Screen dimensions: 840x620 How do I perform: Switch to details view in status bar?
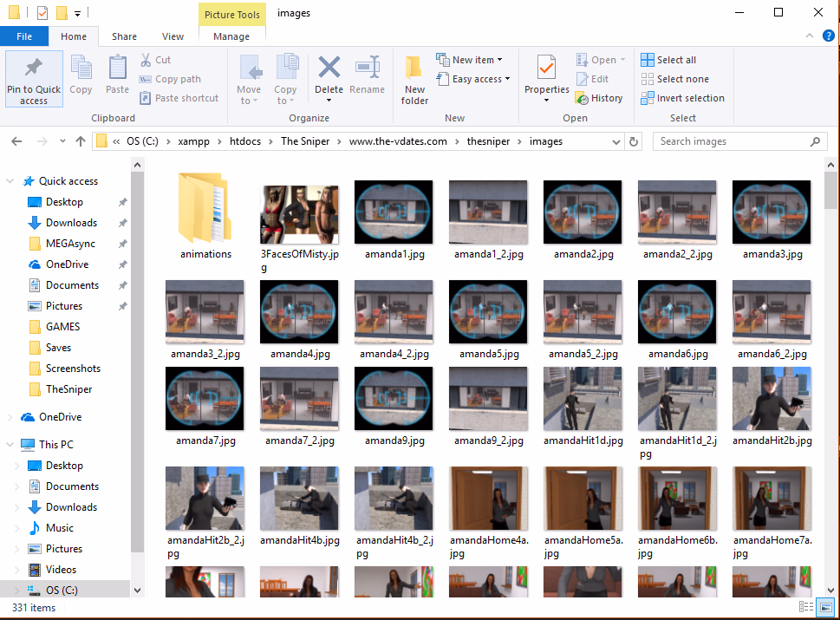[x=805, y=607]
